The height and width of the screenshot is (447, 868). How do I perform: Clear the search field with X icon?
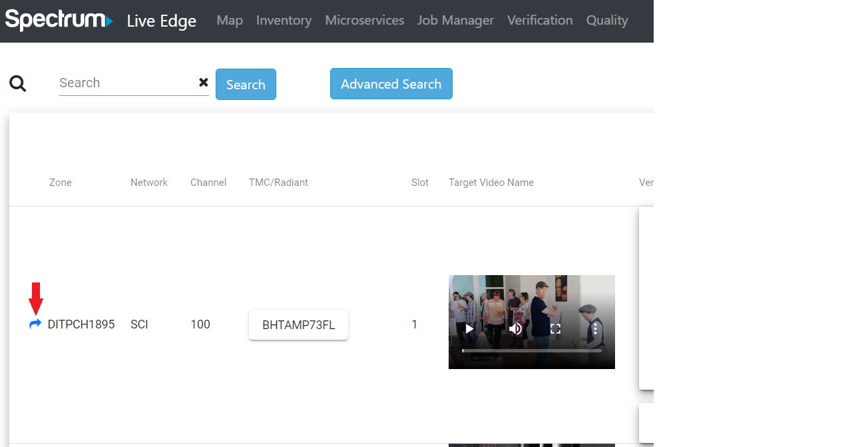(204, 82)
